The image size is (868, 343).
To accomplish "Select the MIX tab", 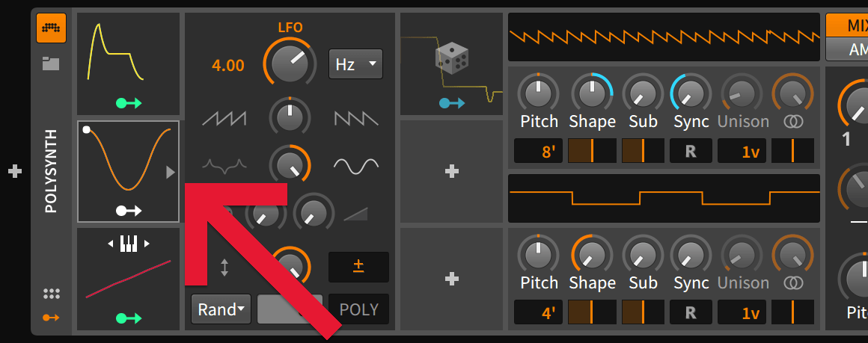I will [849, 26].
